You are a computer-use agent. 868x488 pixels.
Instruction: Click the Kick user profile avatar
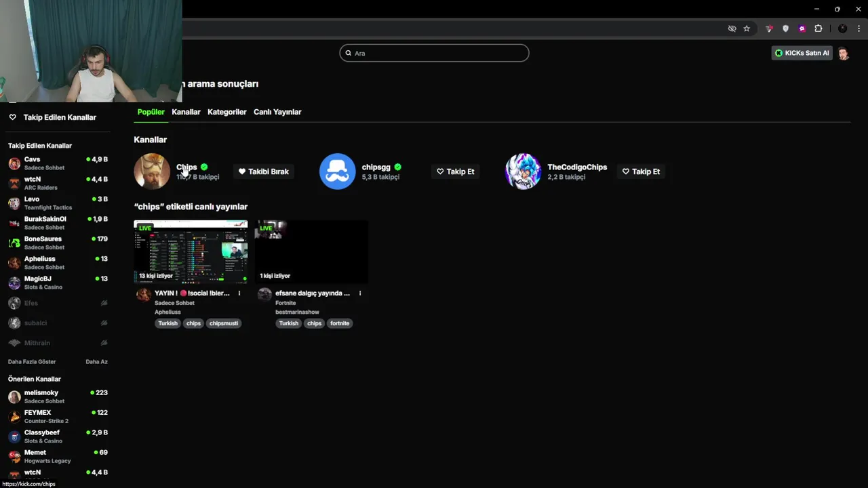844,53
